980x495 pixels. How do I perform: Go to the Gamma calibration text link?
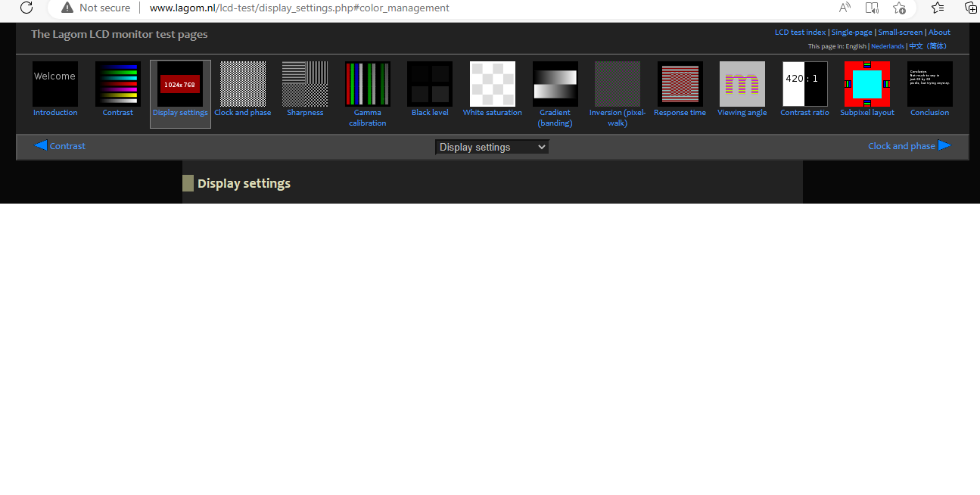(x=368, y=118)
